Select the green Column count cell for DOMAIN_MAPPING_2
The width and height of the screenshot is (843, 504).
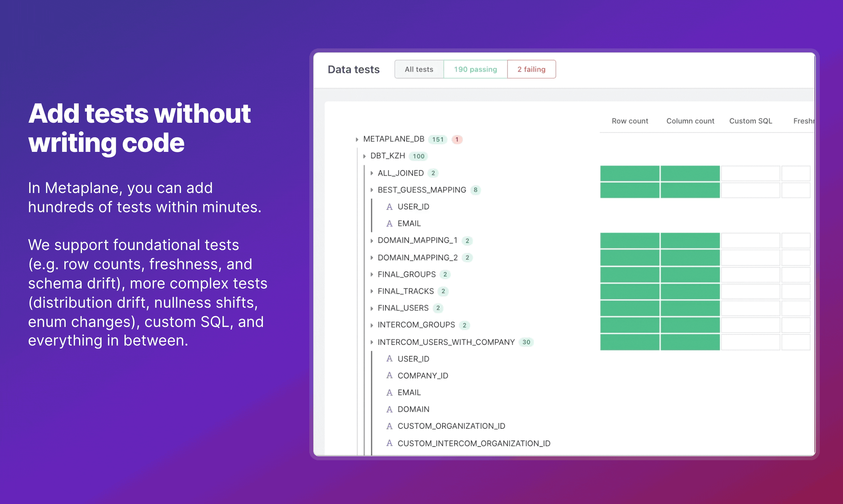click(x=690, y=257)
